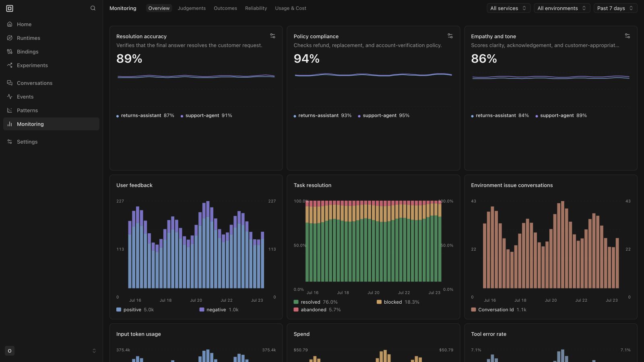Open Resolution accuracy card settings icon
Image resolution: width=644 pixels, height=362 pixels.
click(x=272, y=36)
